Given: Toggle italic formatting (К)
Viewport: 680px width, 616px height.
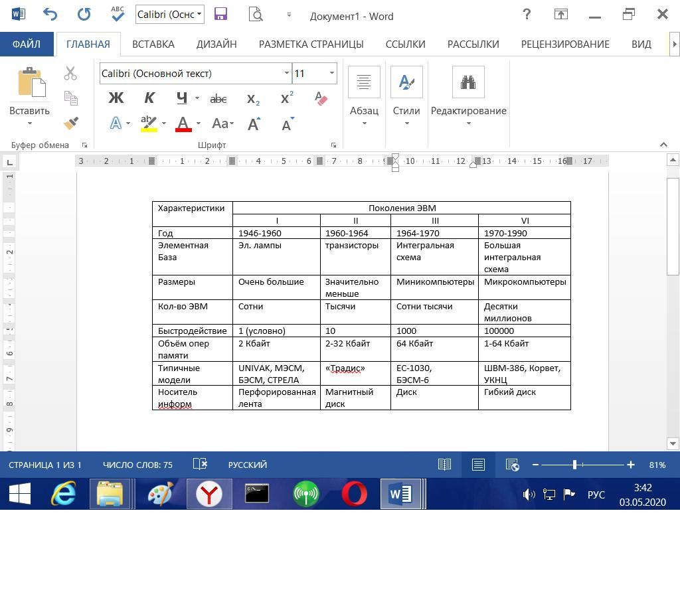Looking at the screenshot, I should click(x=149, y=98).
